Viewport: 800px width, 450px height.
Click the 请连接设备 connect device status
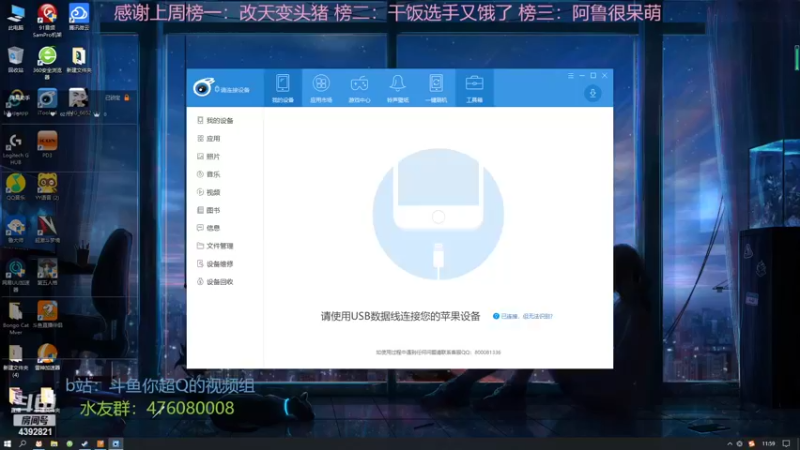pyautogui.click(x=232, y=90)
